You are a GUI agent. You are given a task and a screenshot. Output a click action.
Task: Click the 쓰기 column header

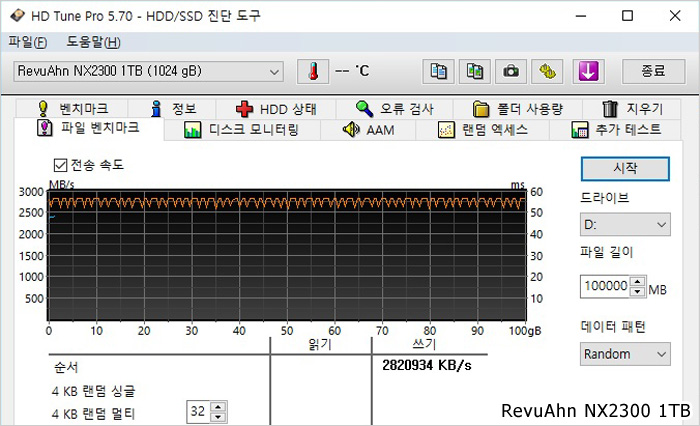click(424, 344)
